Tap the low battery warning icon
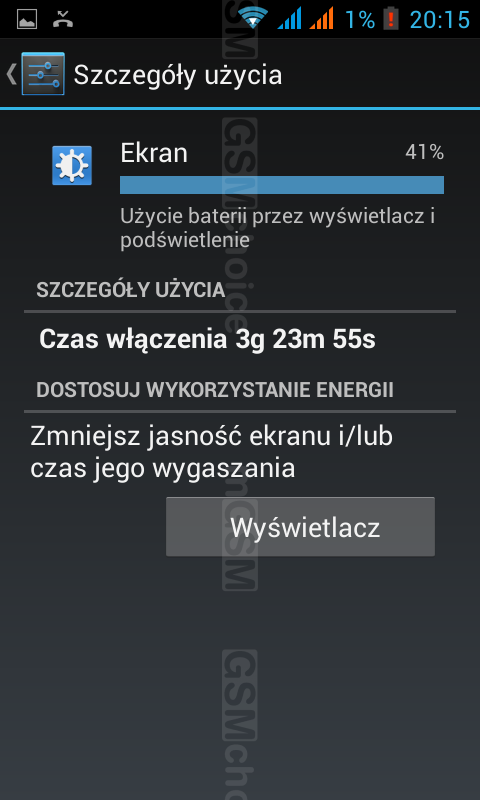480x800 pixels. tap(391, 19)
